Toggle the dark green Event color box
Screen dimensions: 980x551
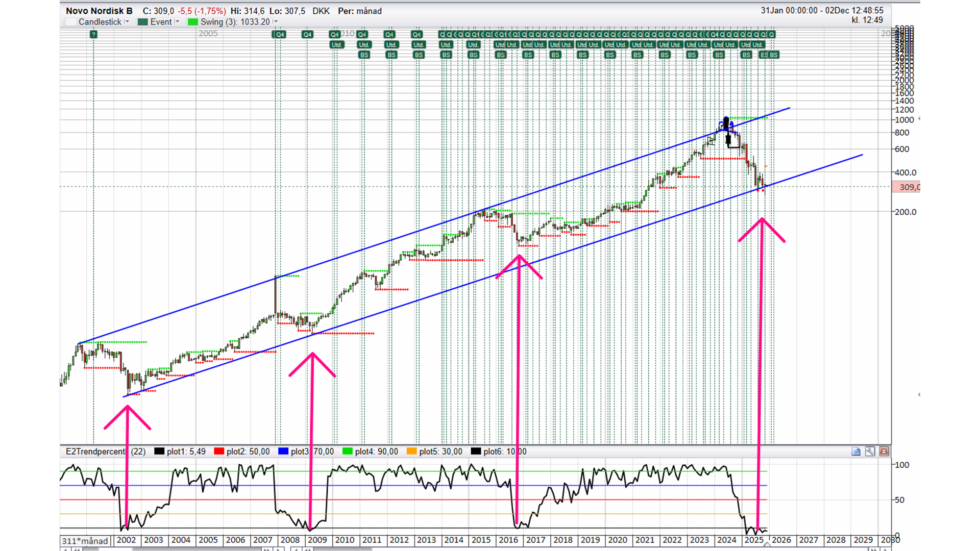pos(143,22)
